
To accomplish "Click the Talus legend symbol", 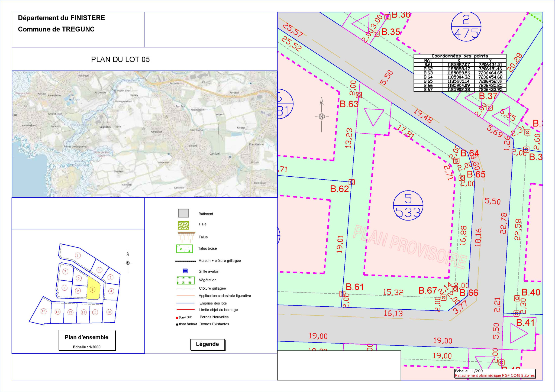I will 186,237.
